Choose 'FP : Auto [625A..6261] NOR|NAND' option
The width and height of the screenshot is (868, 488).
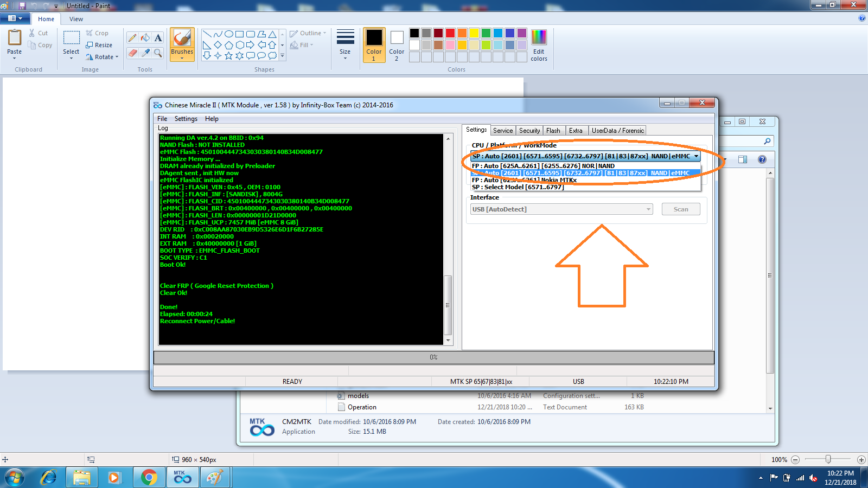point(585,166)
